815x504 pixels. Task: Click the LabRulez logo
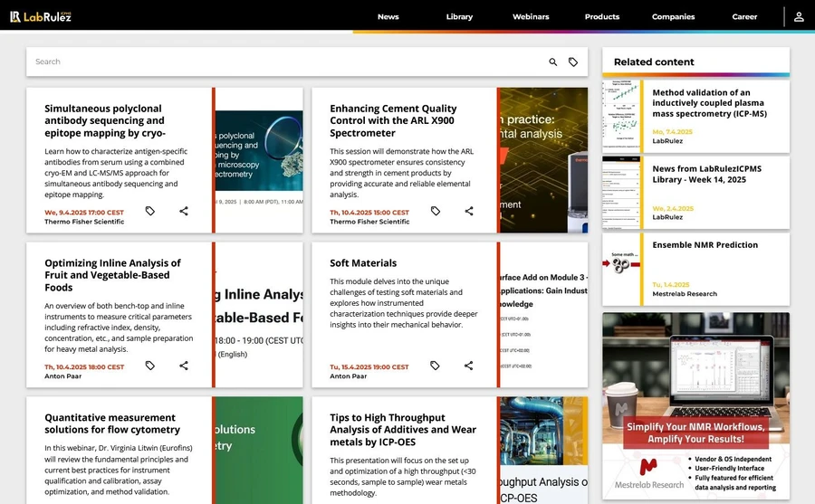41,16
